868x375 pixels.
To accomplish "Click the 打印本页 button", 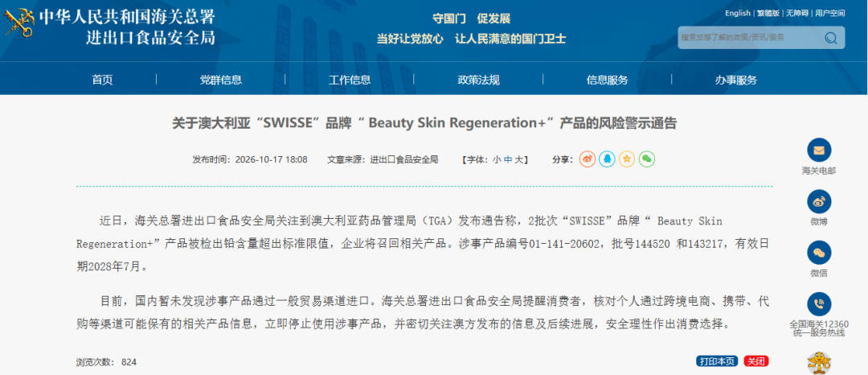I will (x=717, y=361).
